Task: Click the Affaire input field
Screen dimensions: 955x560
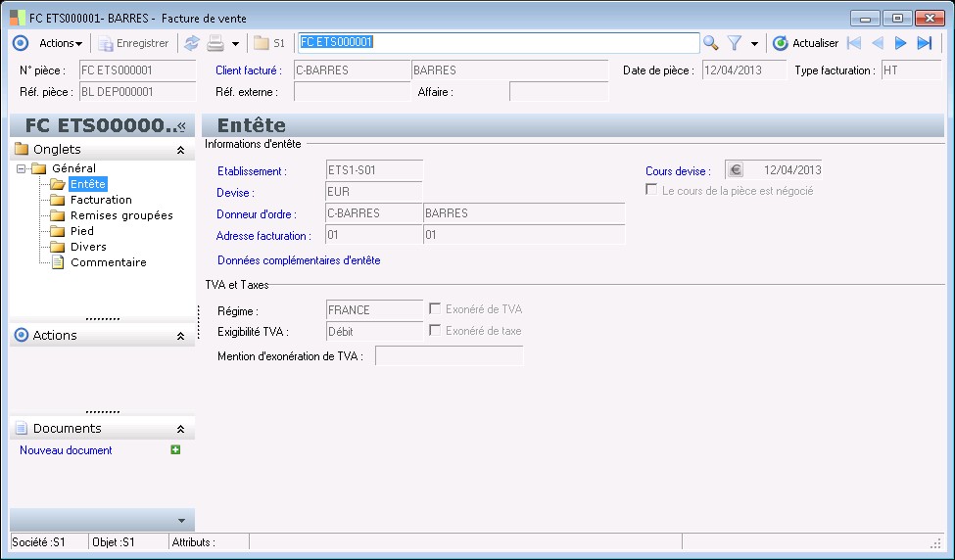Action: pyautogui.click(x=559, y=92)
